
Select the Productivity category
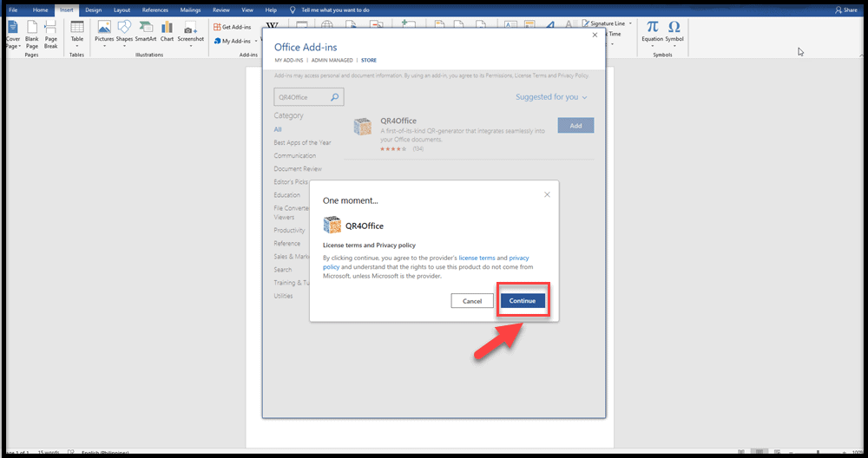[x=290, y=230]
